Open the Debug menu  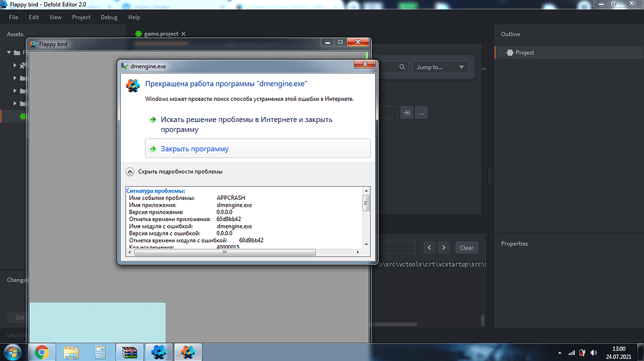(x=109, y=17)
